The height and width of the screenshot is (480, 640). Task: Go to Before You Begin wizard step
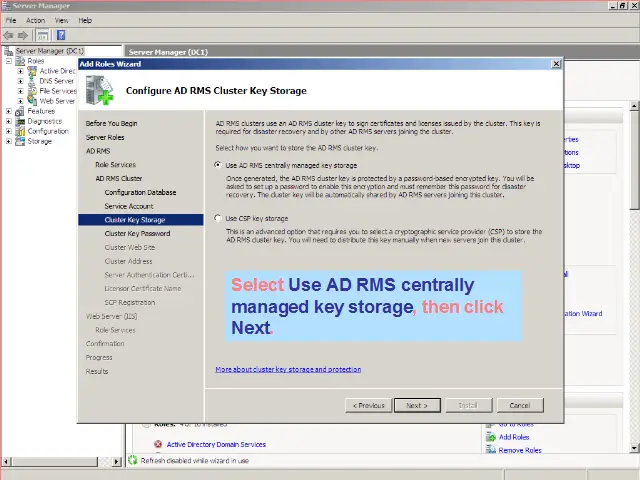coord(111,123)
